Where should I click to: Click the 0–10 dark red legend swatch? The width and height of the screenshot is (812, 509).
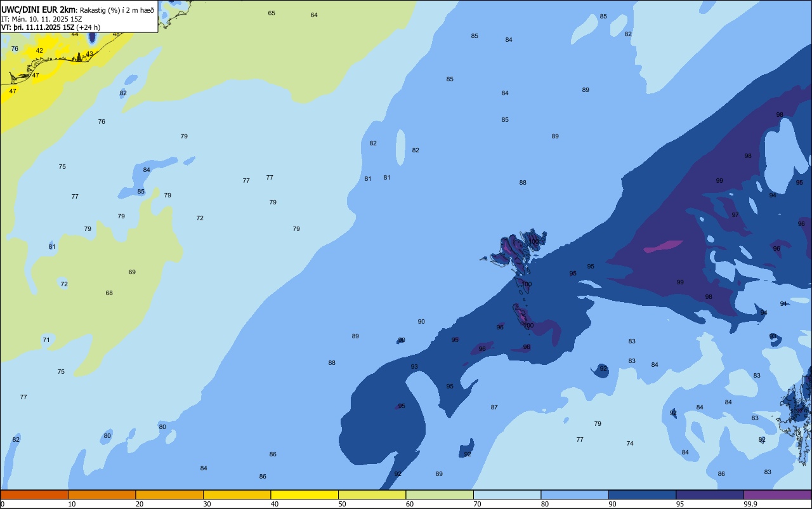(x=34, y=494)
